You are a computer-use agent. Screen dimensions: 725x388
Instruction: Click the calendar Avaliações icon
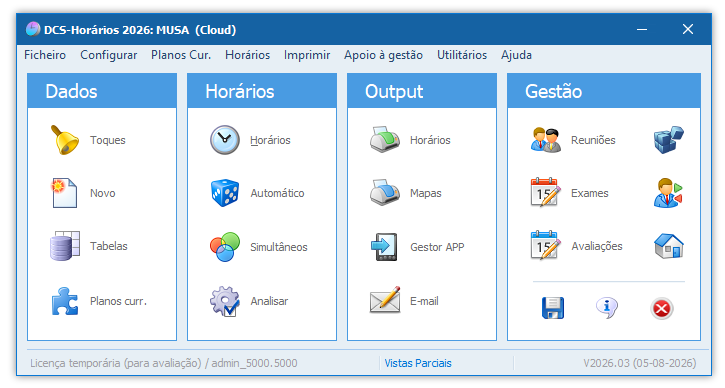point(545,246)
